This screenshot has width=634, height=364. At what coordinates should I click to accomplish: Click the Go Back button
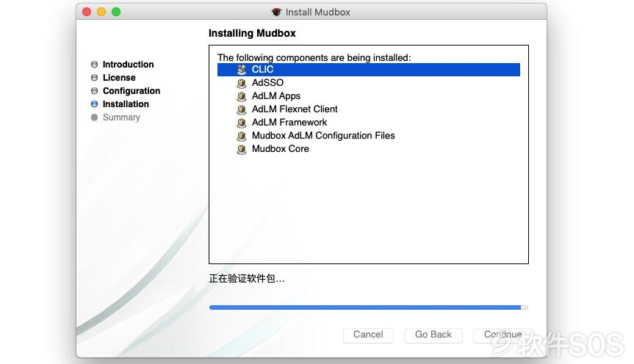pyautogui.click(x=433, y=335)
